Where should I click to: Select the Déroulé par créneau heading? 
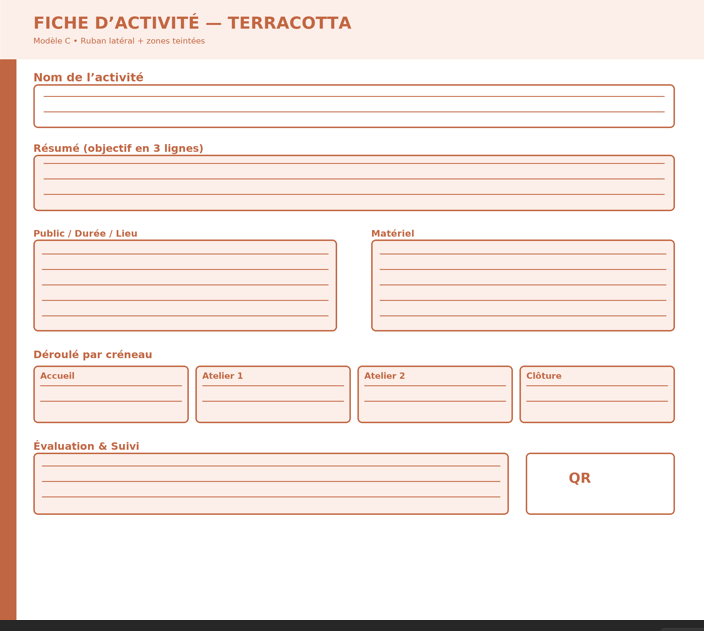point(93,354)
